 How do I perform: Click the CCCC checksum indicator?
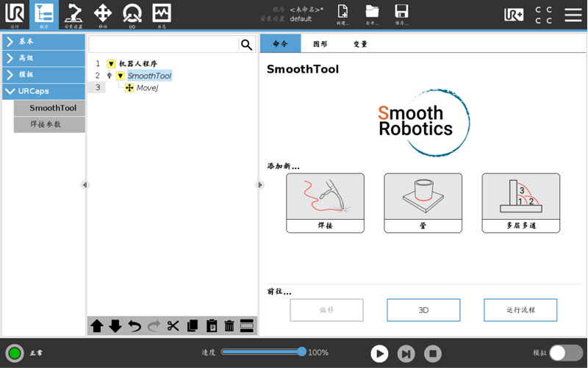tap(543, 15)
